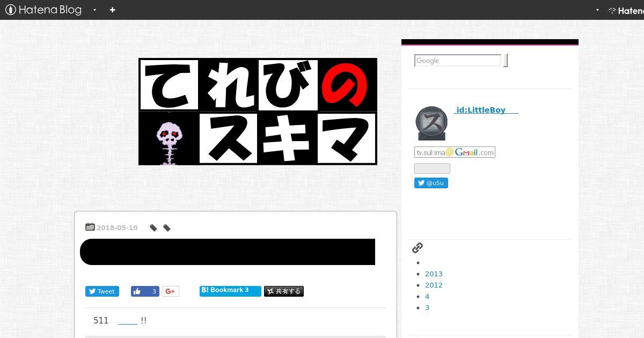Open the Hatena logo at top right
The width and height of the screenshot is (644, 338).
626,10
